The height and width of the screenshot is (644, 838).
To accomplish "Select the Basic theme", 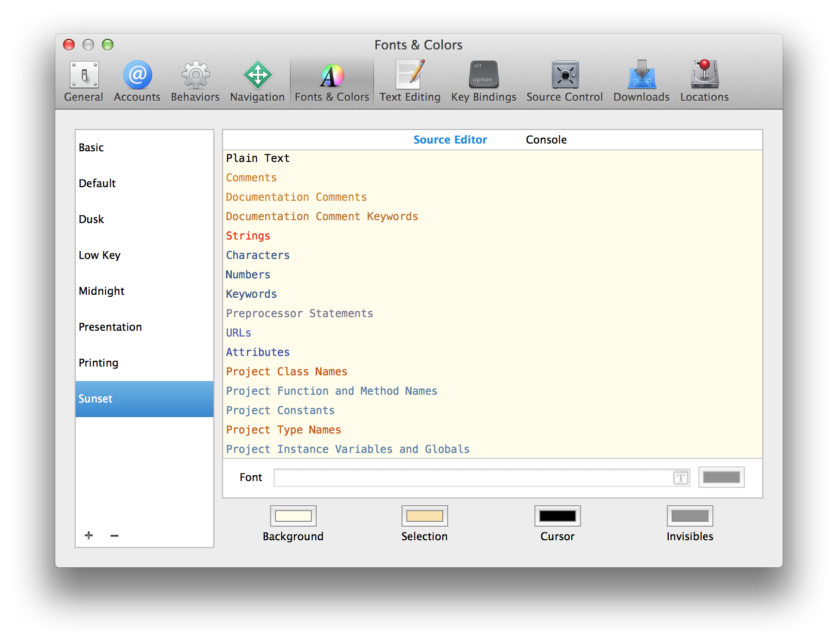I will [145, 147].
